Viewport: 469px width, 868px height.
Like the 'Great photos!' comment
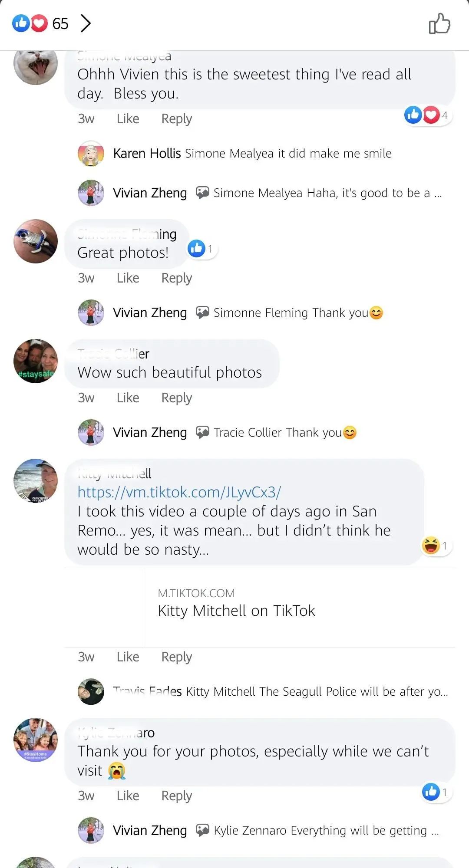128,278
